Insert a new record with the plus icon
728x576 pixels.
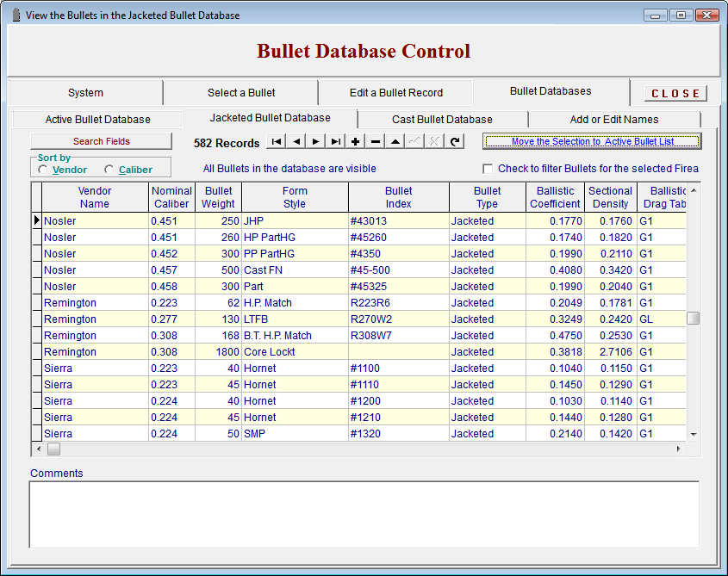point(355,141)
